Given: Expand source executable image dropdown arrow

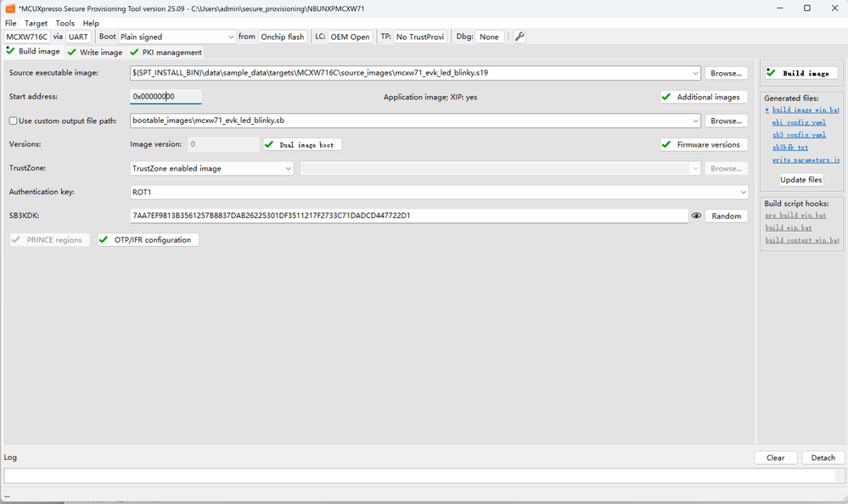Looking at the screenshot, I should tap(695, 73).
